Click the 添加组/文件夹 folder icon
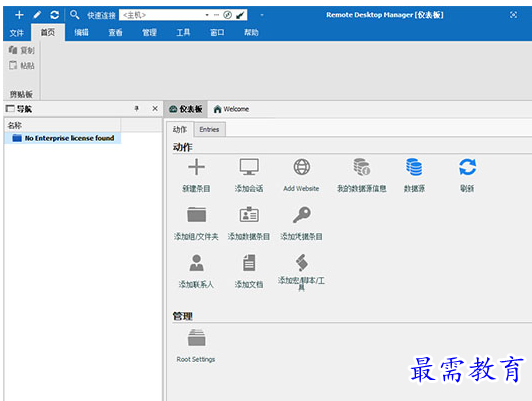This screenshot has height=401, width=532. (x=196, y=215)
